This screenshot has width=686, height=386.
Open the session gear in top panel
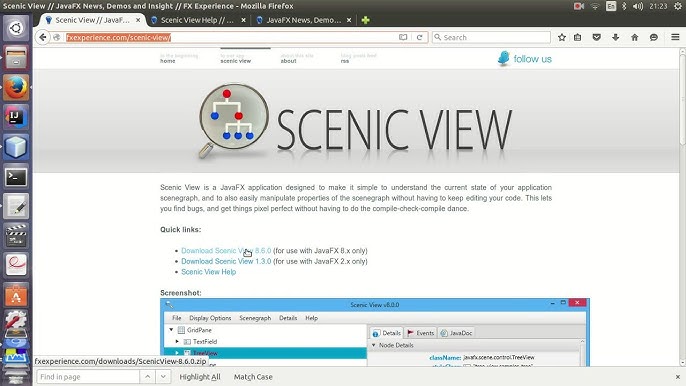(678, 6)
